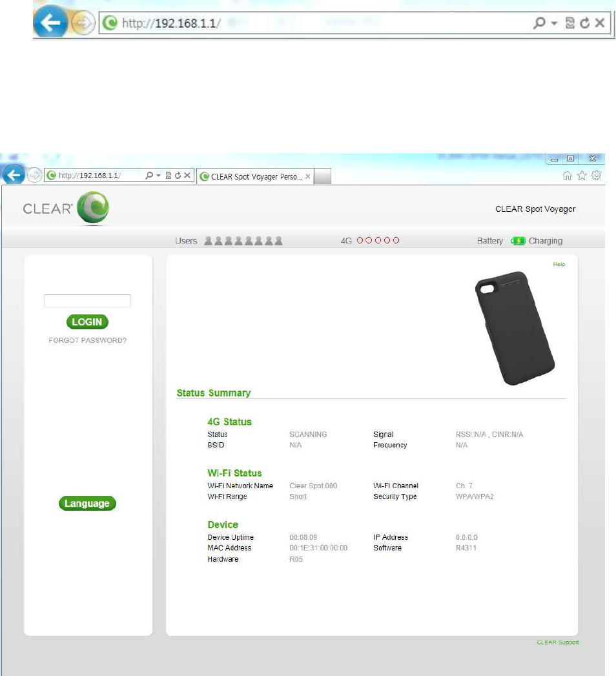Click the WPA/WPA2 security type value
Viewport: 616px width, 676px height.
tap(475, 497)
